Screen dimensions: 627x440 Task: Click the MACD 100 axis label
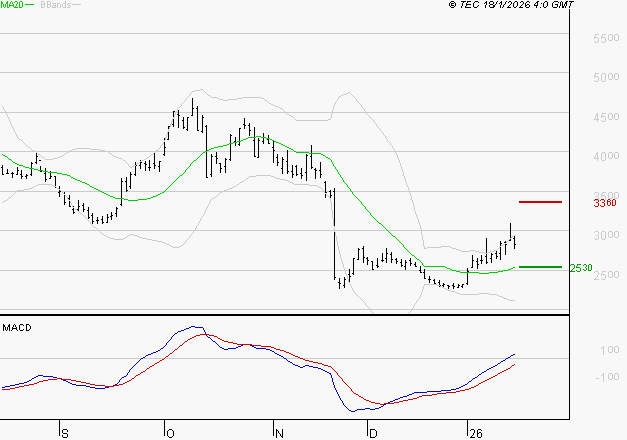pos(610,350)
